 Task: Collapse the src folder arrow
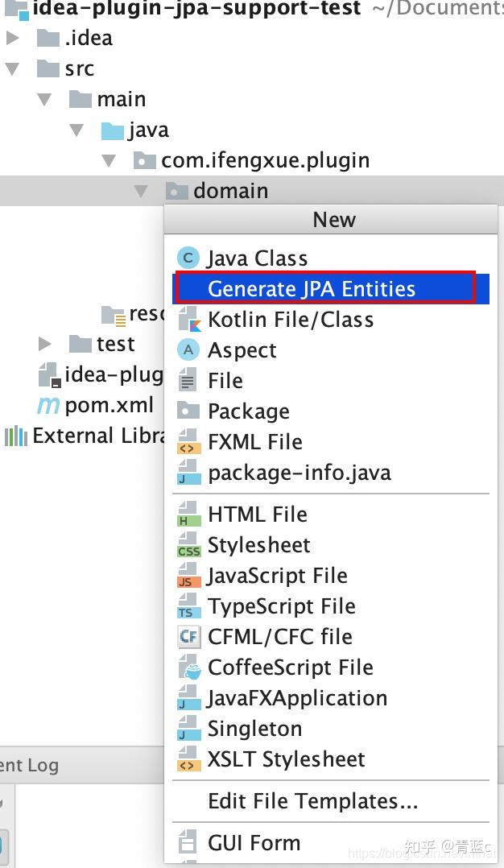12,68
